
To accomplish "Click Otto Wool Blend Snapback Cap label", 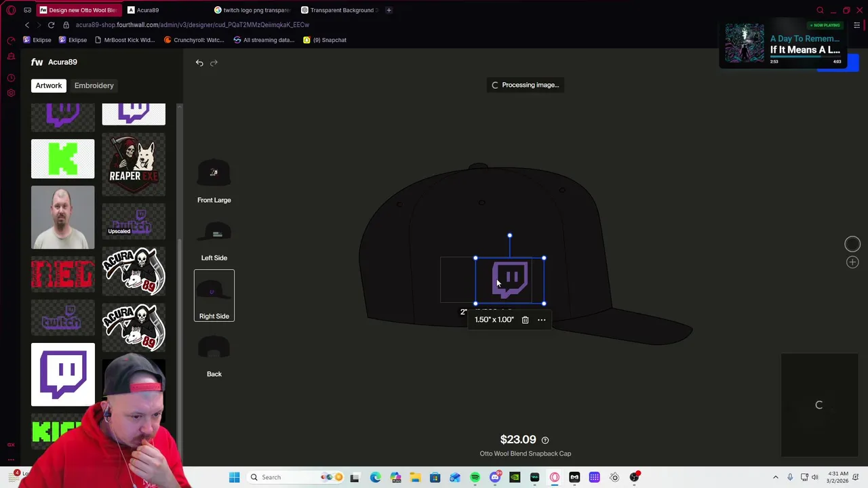I will (526, 453).
